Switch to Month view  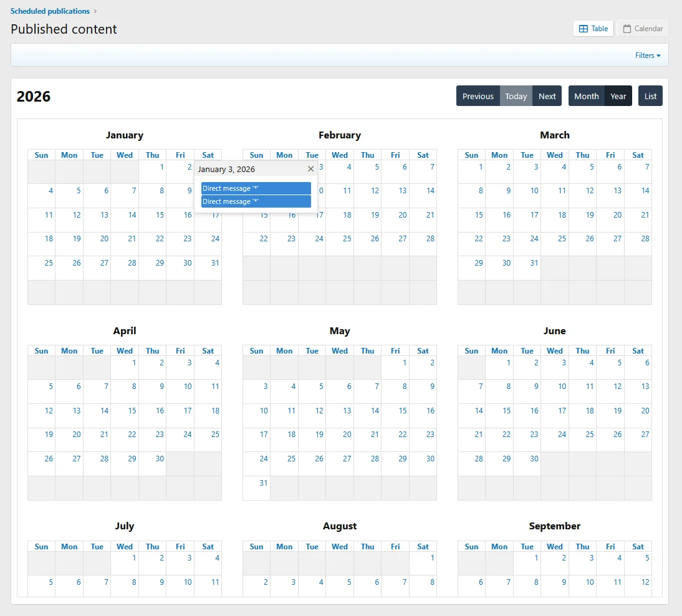point(586,96)
